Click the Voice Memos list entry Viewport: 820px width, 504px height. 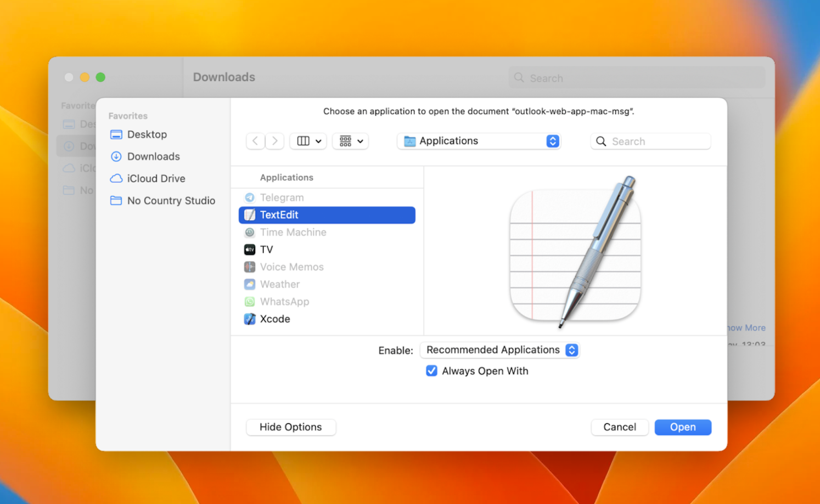coord(327,267)
